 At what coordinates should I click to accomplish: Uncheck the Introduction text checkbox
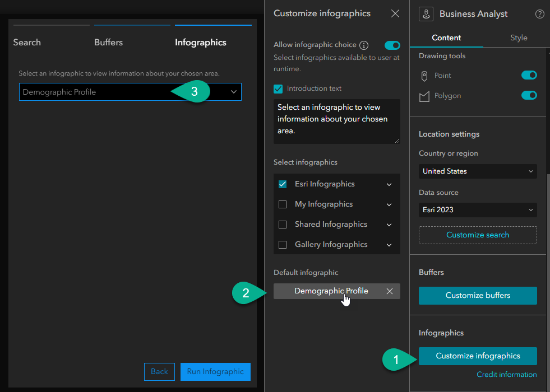(278, 88)
